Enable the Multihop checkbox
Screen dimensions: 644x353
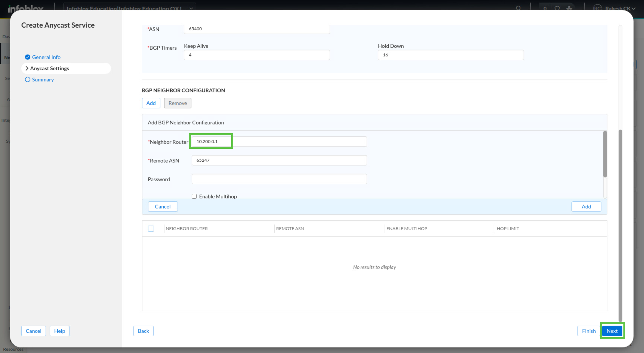[x=194, y=196]
